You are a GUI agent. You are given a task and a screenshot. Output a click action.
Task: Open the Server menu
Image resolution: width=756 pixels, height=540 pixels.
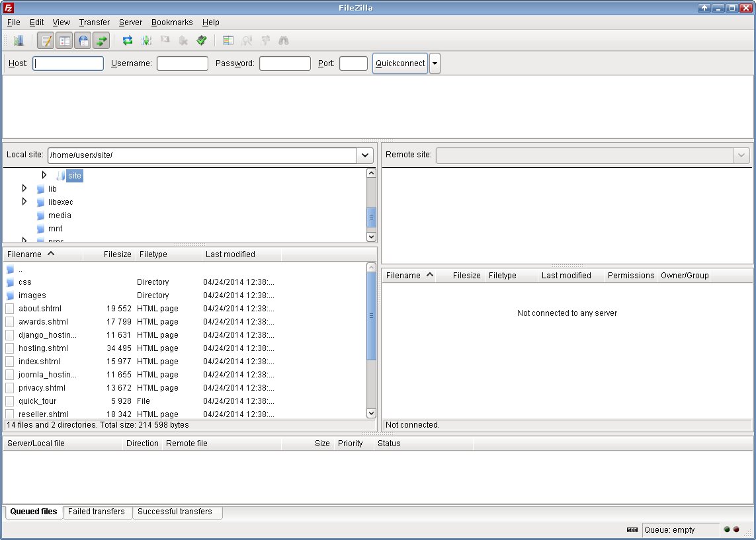pos(131,22)
